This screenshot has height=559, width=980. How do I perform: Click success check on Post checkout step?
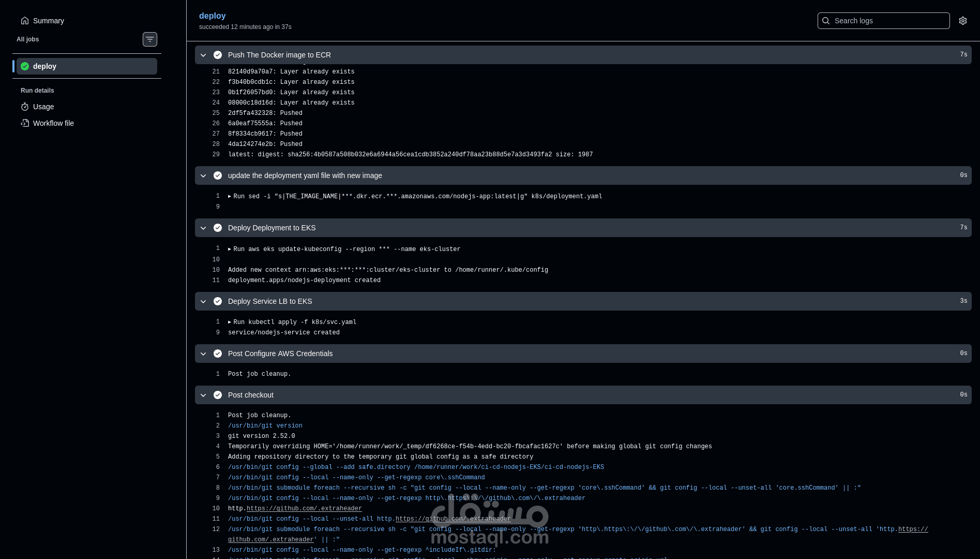pos(218,395)
